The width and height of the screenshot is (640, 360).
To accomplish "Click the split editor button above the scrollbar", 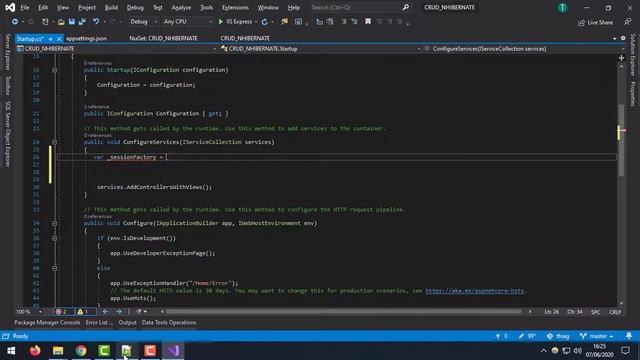I will (621, 58).
